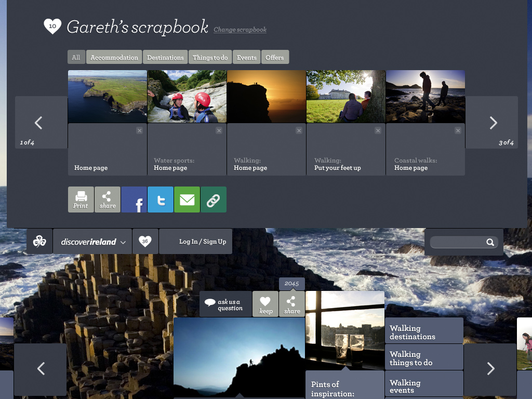Open the Walking destinations tile
The height and width of the screenshot is (399, 532).
tap(423, 332)
